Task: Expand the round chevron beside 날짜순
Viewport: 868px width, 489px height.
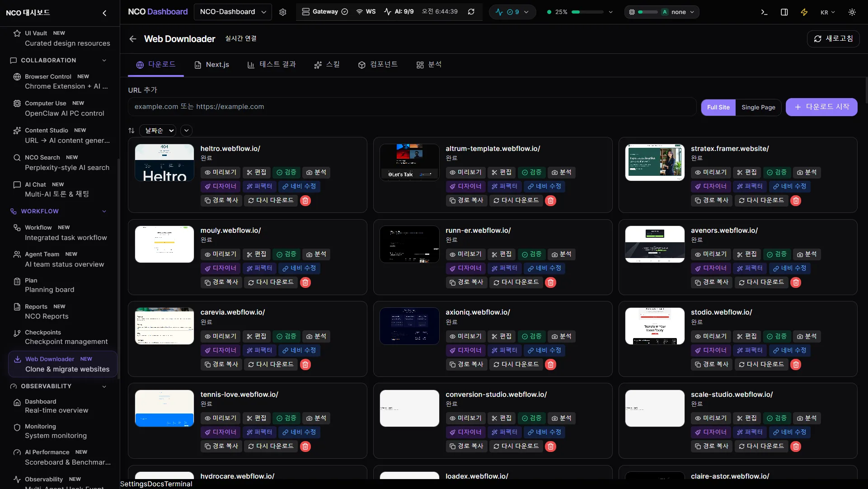Action: coord(186,131)
